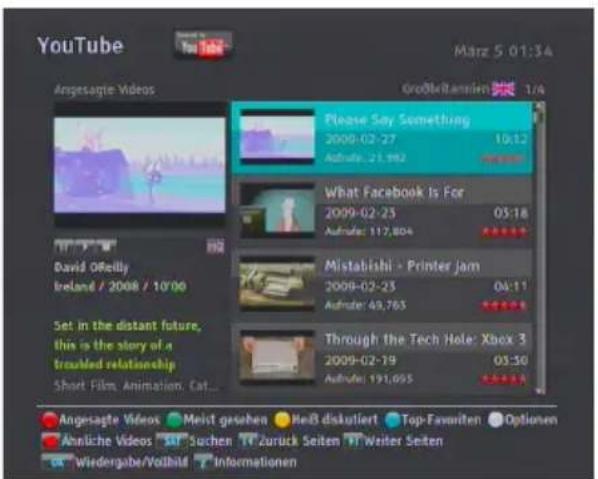Click the UK flag icon beside Großbritannien
The image size is (598, 479).
tap(503, 89)
